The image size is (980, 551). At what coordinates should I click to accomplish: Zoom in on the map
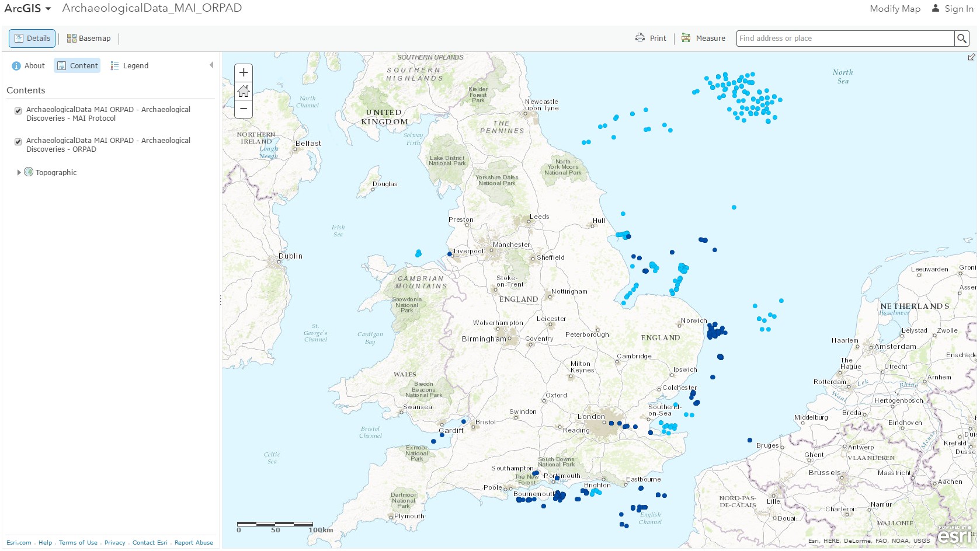[244, 73]
